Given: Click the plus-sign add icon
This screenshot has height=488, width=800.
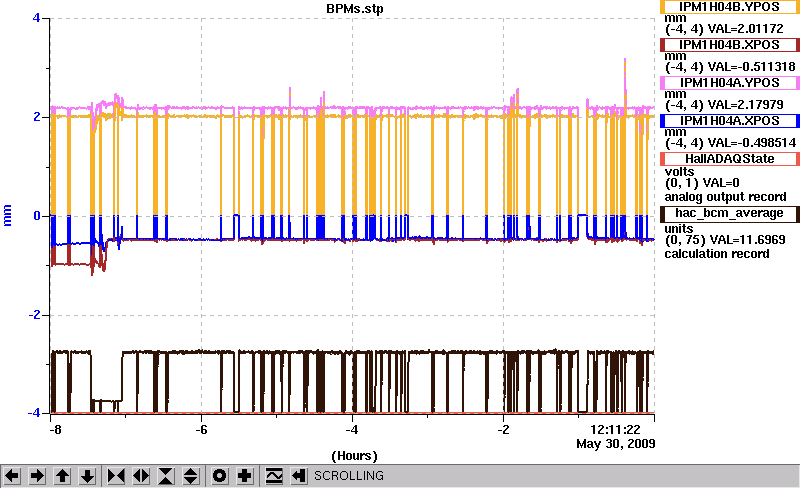Looking at the screenshot, I should (x=244, y=476).
